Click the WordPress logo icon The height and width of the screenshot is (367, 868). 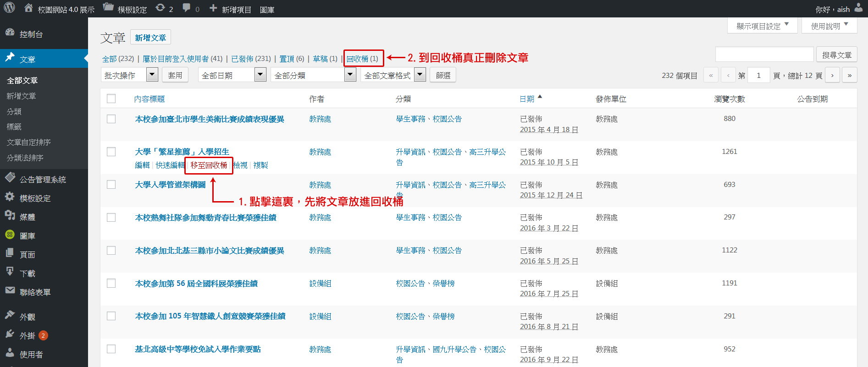9,8
